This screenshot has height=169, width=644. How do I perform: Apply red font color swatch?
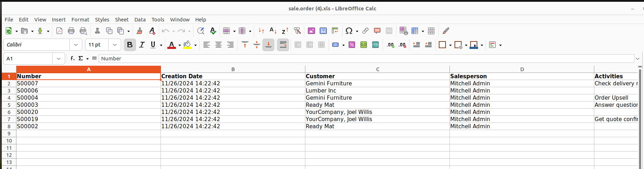(172, 45)
